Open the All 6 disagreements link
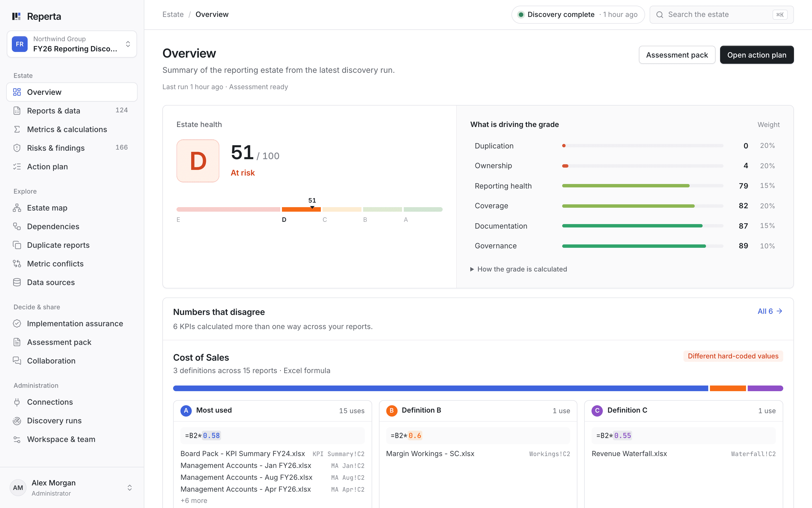812x508 pixels. pyautogui.click(x=770, y=312)
